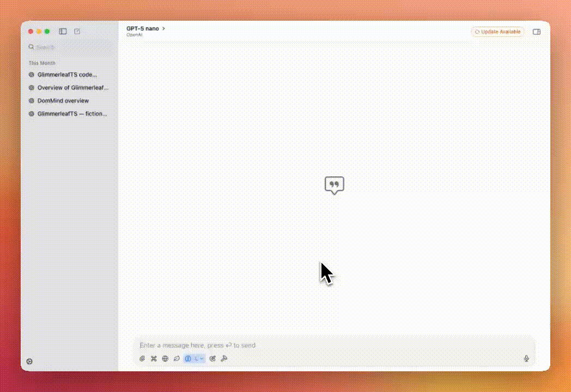Click the command-key shortcuts icon
Screen dimensions: 571x392
154,358
